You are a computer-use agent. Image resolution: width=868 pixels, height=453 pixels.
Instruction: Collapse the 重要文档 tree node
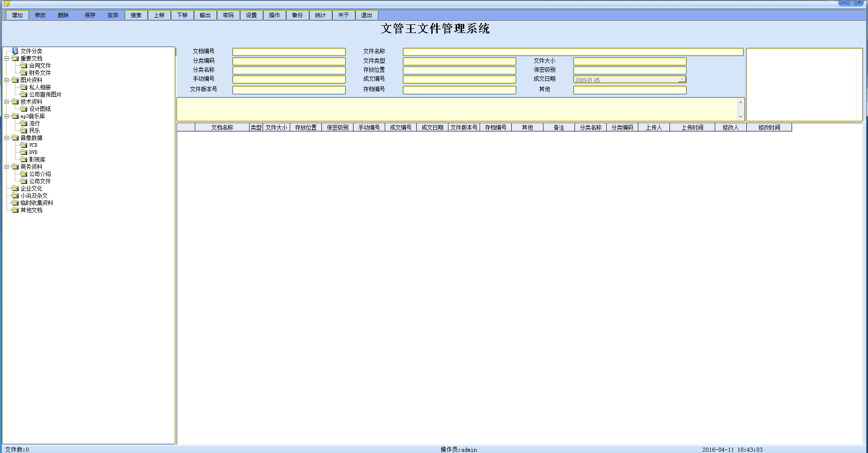7,58
